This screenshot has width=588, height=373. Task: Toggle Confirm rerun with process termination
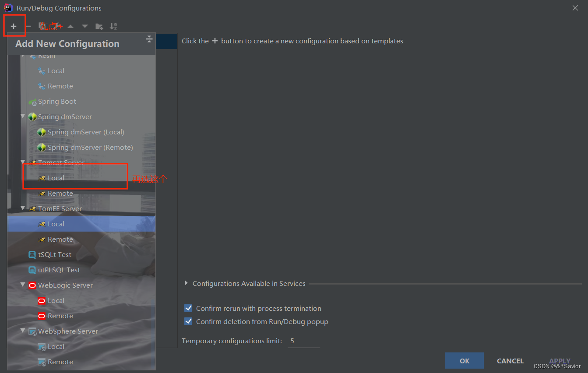(188, 308)
